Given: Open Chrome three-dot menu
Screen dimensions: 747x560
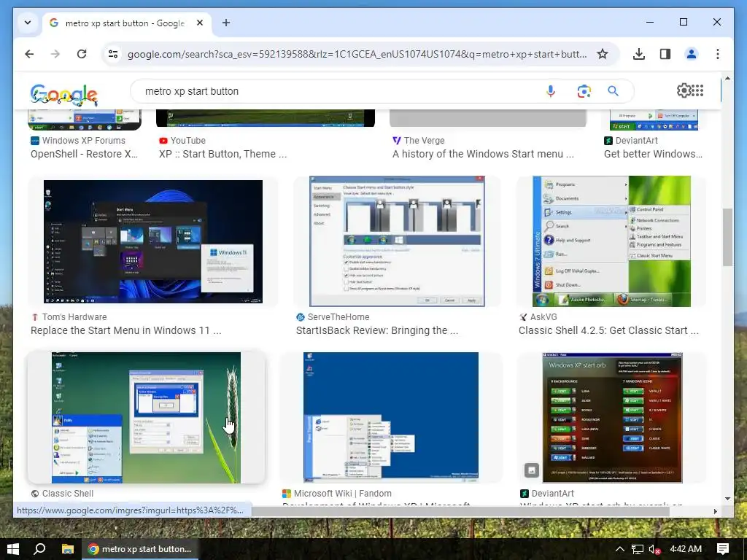Looking at the screenshot, I should (x=718, y=54).
